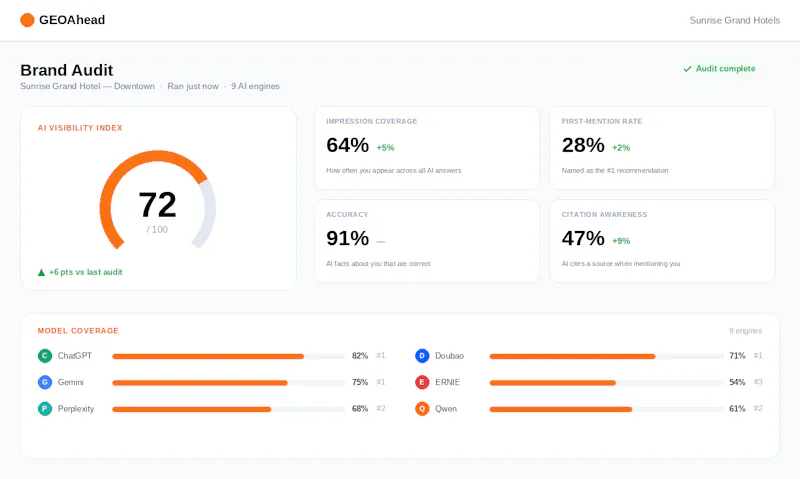Click the '#1' rank beside ChatGPT
800x479 pixels.
381,356
